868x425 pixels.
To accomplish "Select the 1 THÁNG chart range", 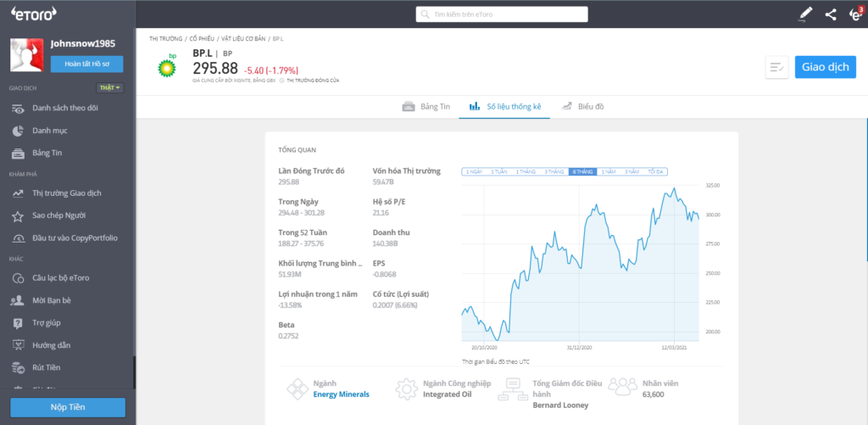I will [526, 171].
